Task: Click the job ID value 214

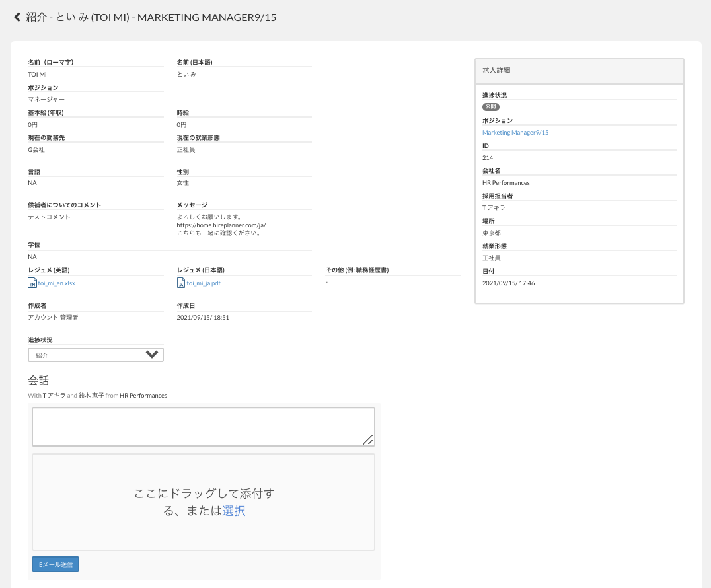Action: point(487,158)
